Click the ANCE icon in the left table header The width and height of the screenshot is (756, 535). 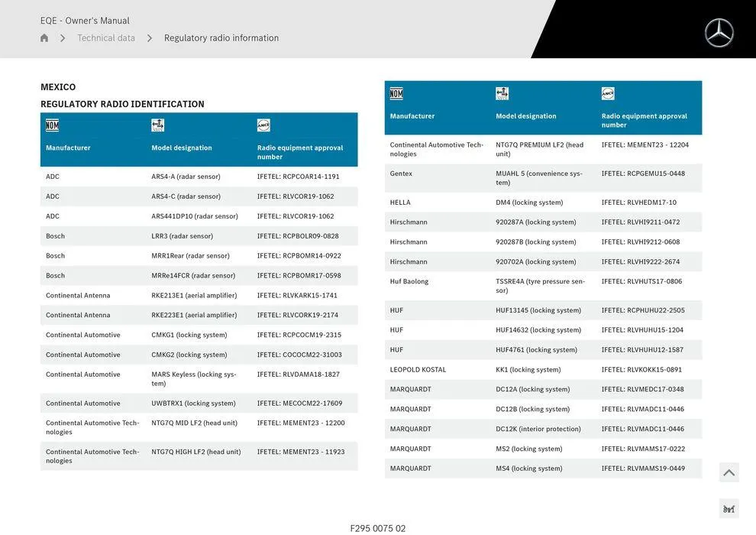tap(263, 125)
